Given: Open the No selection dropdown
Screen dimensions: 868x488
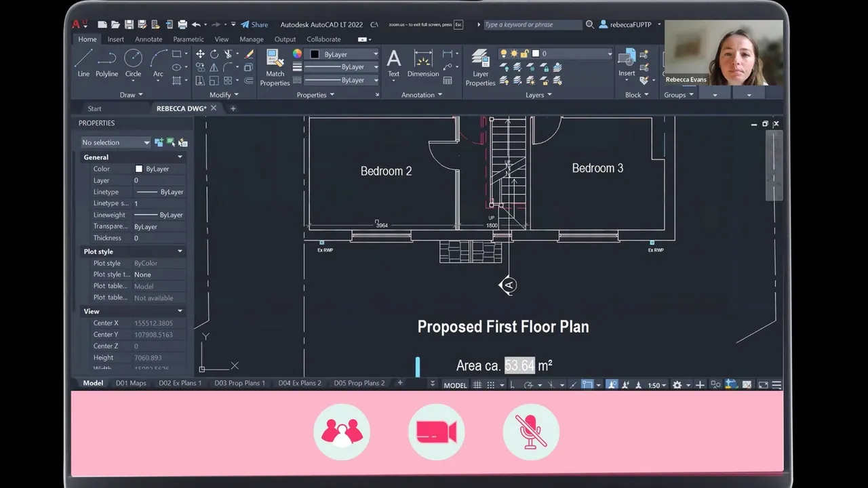Looking at the screenshot, I should click(x=115, y=142).
